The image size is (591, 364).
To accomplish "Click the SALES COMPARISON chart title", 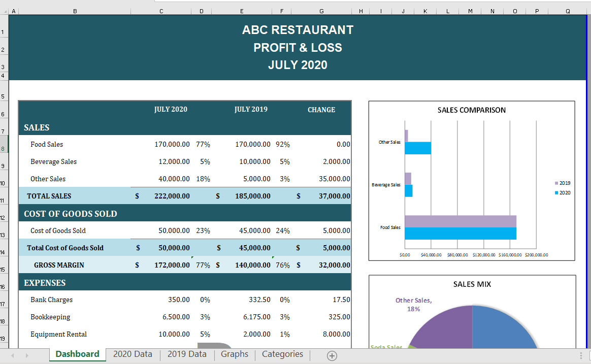I will (x=472, y=110).
